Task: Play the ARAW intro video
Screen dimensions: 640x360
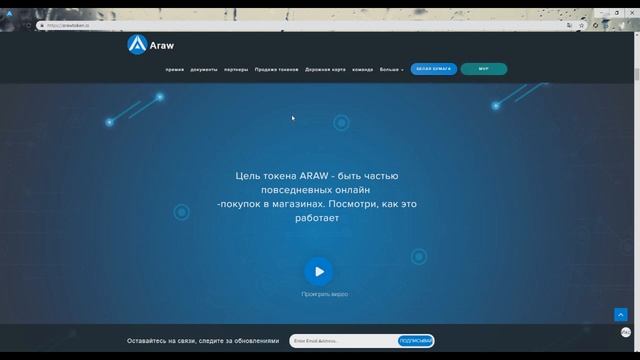Action: click(319, 271)
